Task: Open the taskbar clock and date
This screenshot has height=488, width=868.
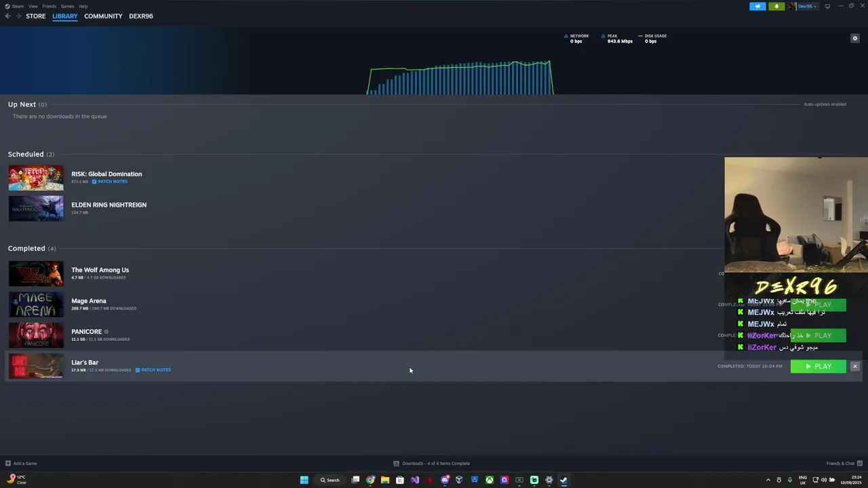Action: point(850,480)
